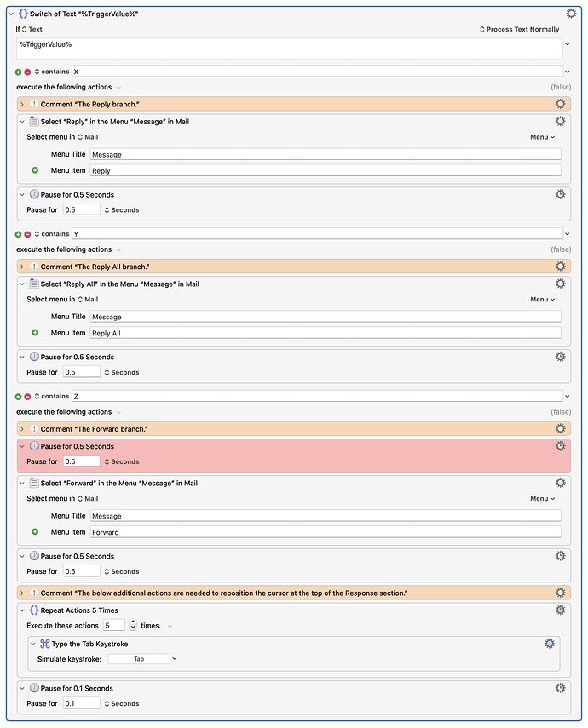Screen dimensions: 588x728
Task: Click the red minus beside "contains Z"
Action: click(27, 397)
